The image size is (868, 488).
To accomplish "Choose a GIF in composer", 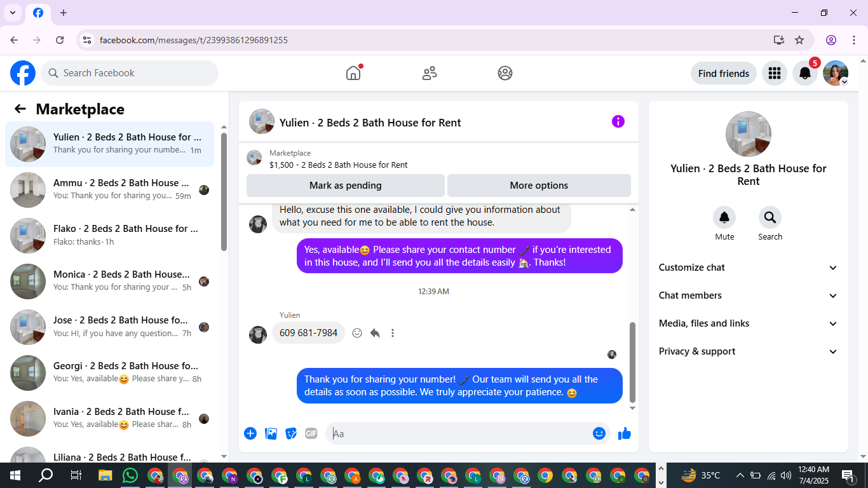I will pos(311,433).
